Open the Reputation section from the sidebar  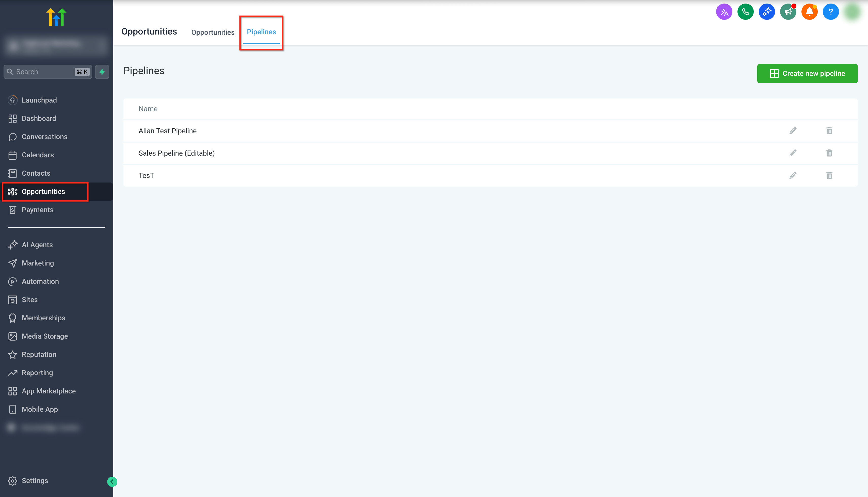(x=39, y=354)
